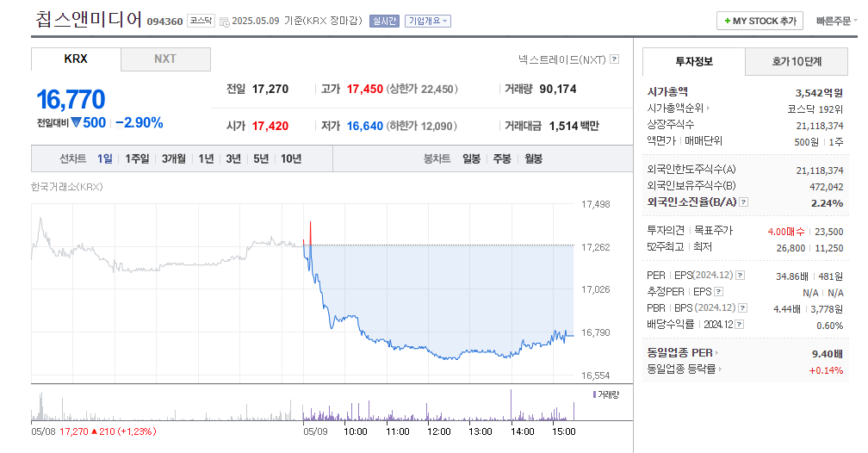The width and height of the screenshot is (868, 453).
Task: Select 3년 chart period
Action: (233, 159)
